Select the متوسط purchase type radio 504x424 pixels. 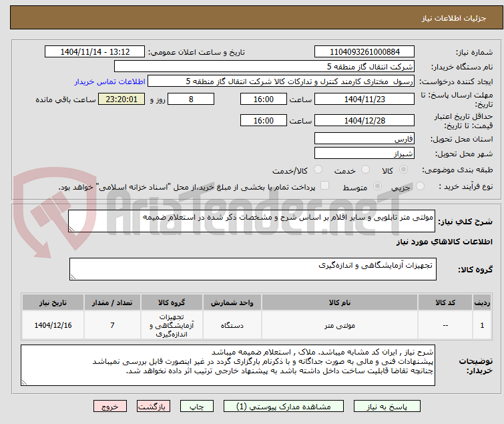[377, 186]
